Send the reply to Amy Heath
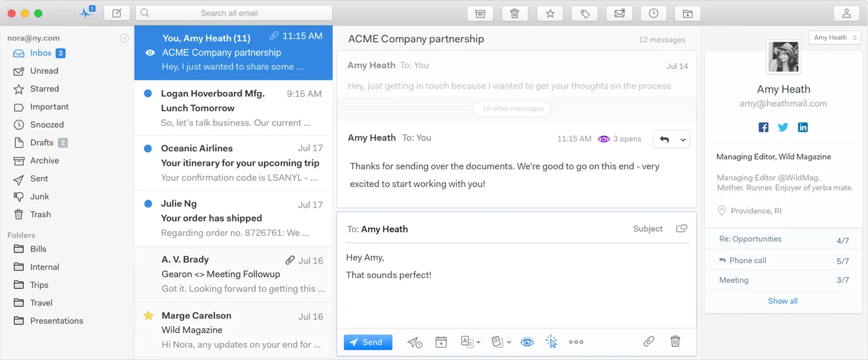868x360 pixels. (368, 342)
